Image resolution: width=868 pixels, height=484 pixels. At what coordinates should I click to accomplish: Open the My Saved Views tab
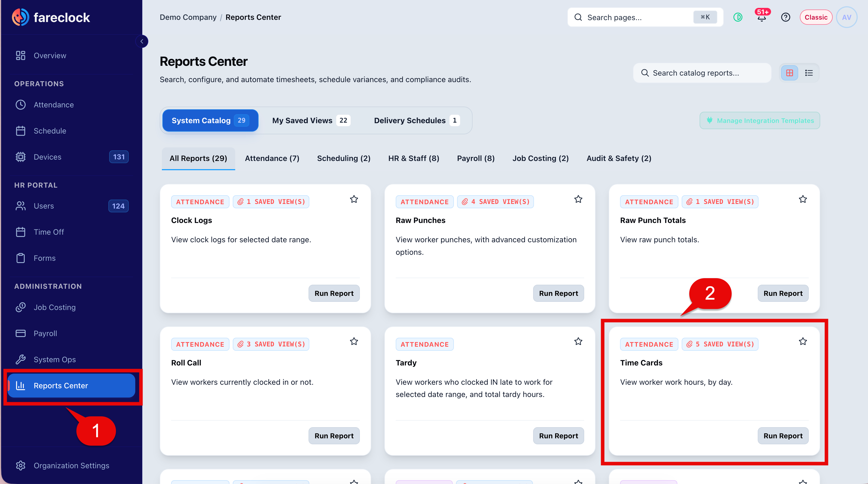[311, 120]
